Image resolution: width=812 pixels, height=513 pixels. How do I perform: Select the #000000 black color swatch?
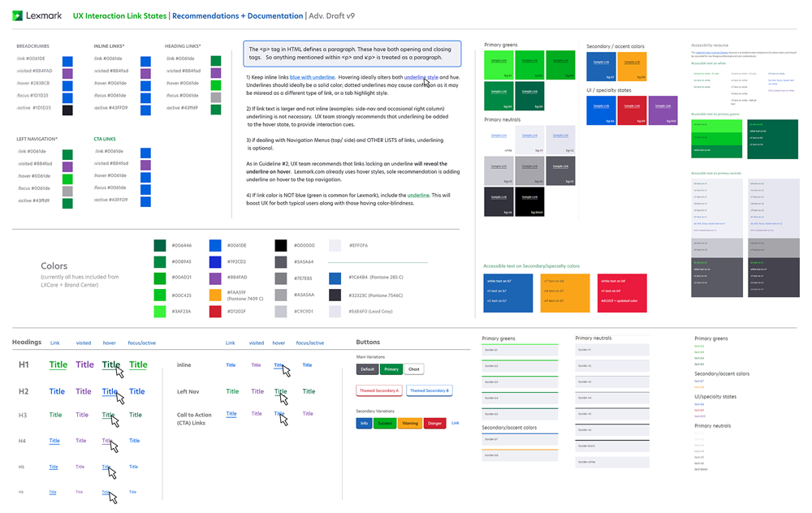pyautogui.click(x=280, y=245)
